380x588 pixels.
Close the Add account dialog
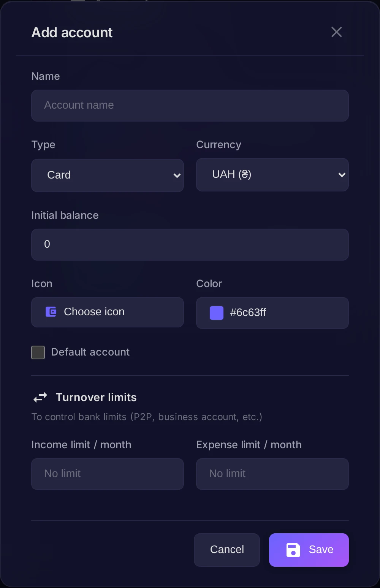coord(337,32)
